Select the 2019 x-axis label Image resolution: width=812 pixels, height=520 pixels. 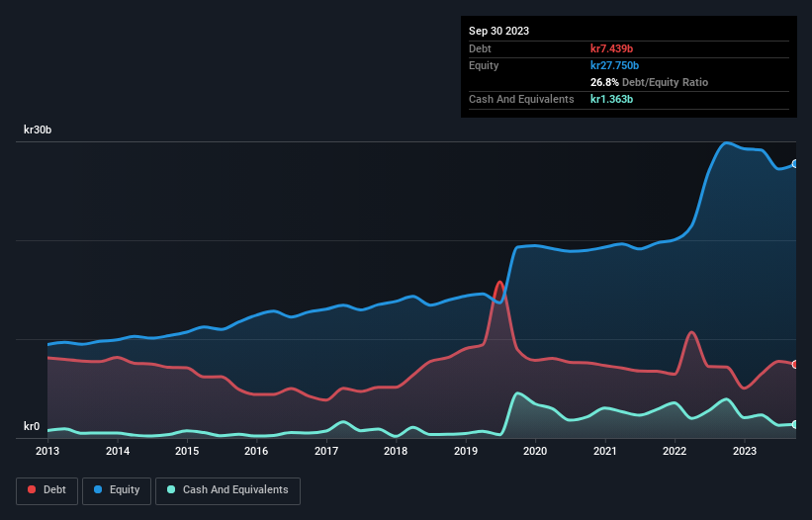click(466, 451)
